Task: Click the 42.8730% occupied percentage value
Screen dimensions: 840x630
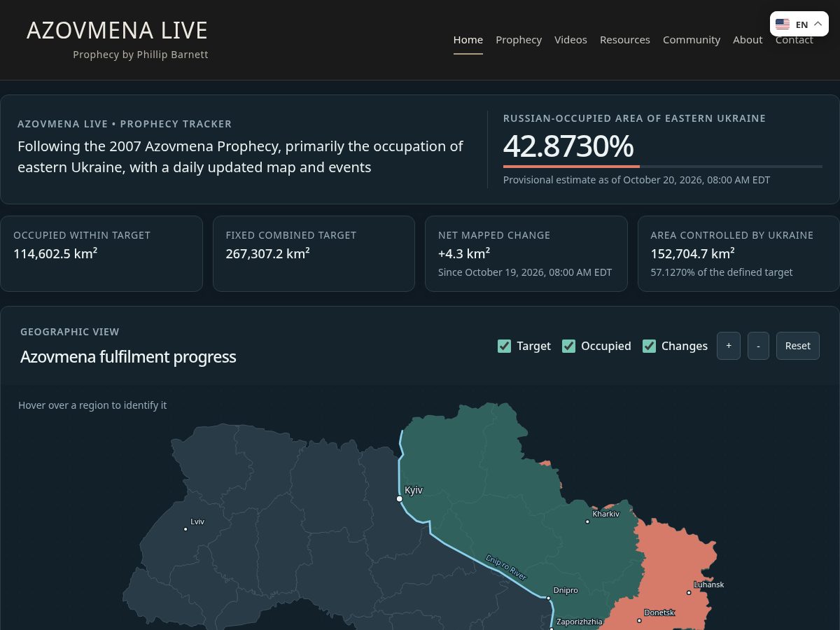Action: (568, 146)
